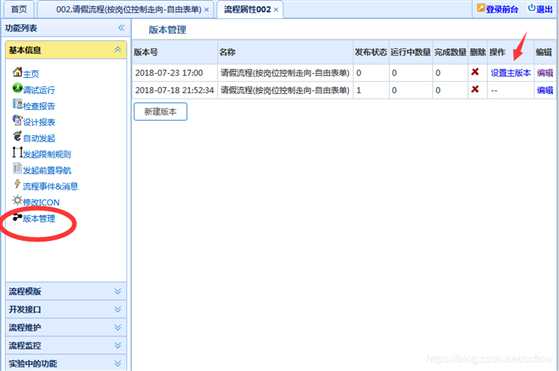Click the 登录前台 icon in header
Viewport: 559px width, 371px height.
[x=481, y=8]
